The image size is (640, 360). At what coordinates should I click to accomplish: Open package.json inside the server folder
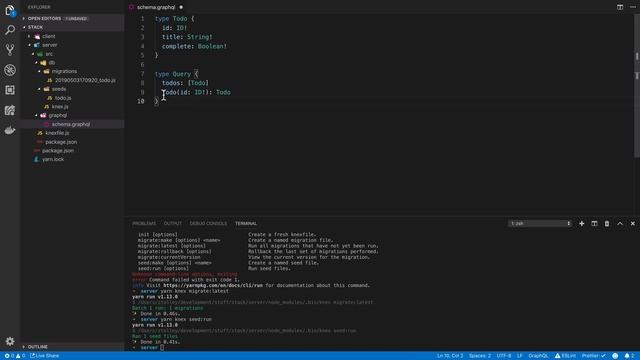(61, 142)
